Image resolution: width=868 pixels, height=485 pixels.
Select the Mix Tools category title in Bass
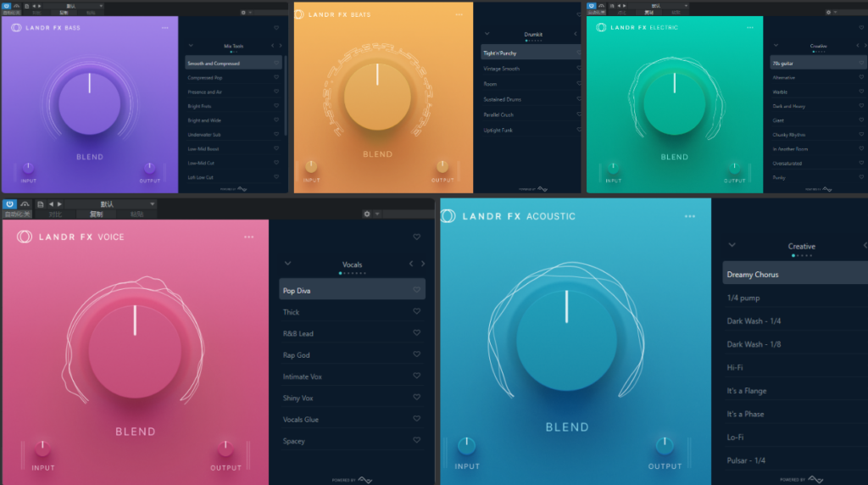pos(234,46)
